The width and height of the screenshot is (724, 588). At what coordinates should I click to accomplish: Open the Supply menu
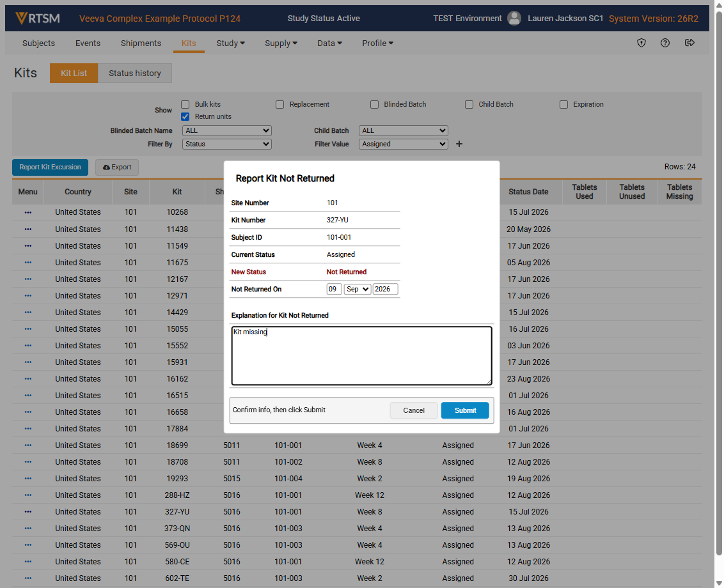pyautogui.click(x=281, y=43)
